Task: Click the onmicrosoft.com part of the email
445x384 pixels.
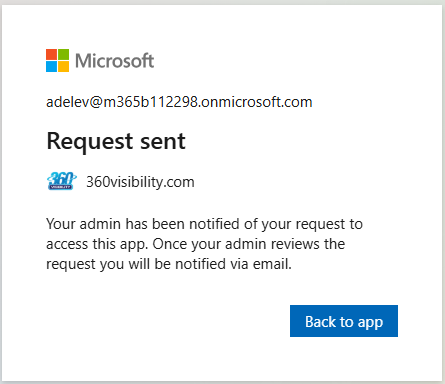Action: 257,102
